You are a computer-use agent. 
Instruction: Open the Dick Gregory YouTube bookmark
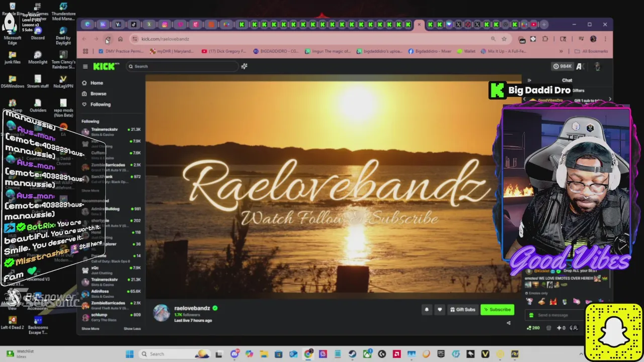pyautogui.click(x=224, y=51)
